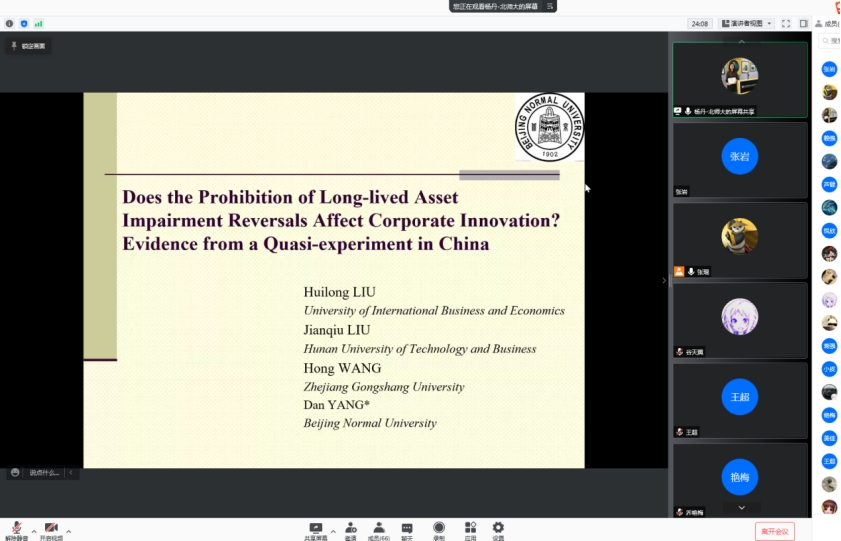Click the meeting info icon
This screenshot has width=841, height=541.
pos(10,23)
